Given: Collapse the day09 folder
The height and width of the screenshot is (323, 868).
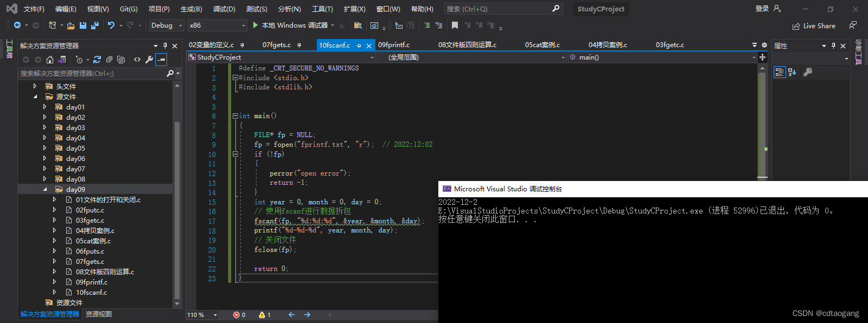Looking at the screenshot, I should (x=44, y=190).
